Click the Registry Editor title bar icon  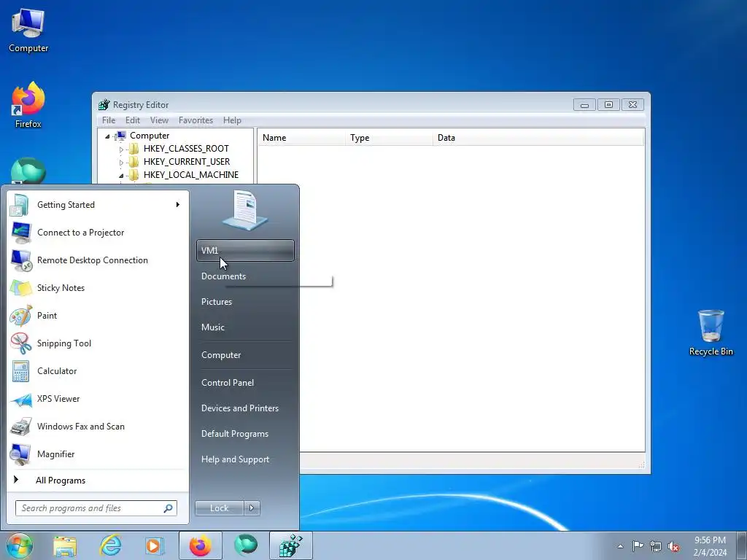pyautogui.click(x=104, y=105)
